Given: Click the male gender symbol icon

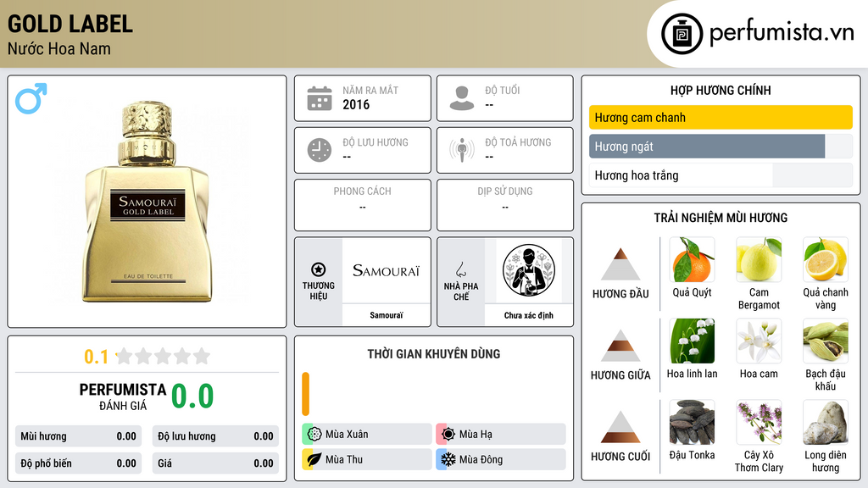Looking at the screenshot, I should [31, 98].
